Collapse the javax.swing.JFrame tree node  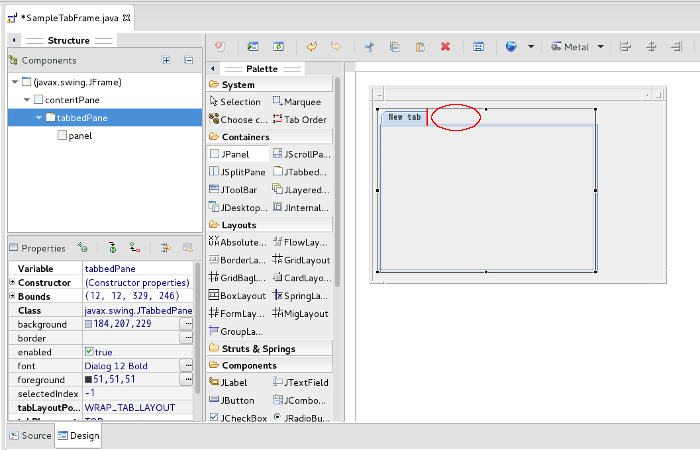tap(15, 82)
